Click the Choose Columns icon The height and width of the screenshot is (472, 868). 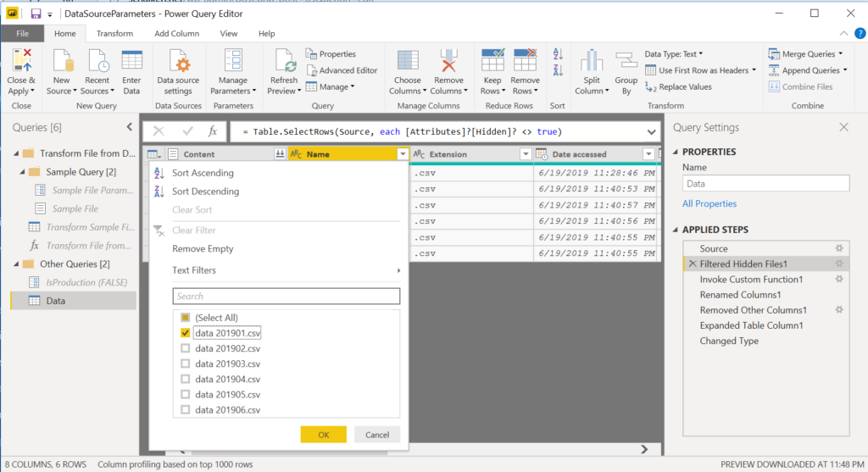(408, 60)
